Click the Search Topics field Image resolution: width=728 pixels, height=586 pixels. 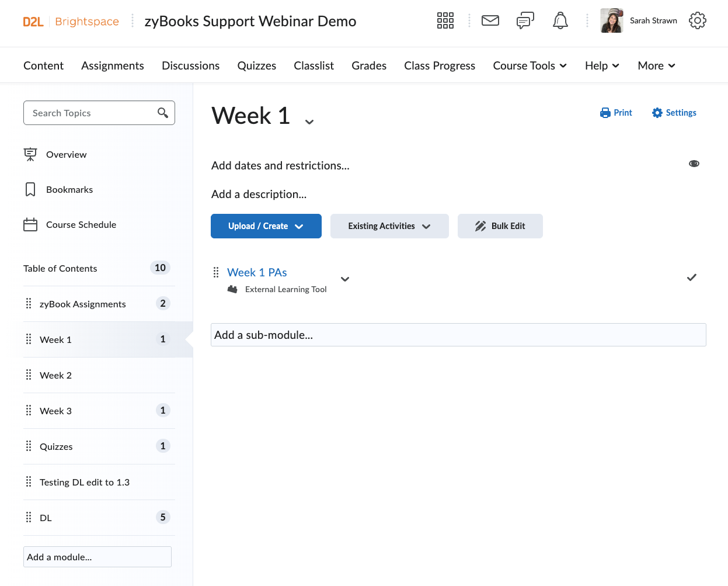click(99, 113)
